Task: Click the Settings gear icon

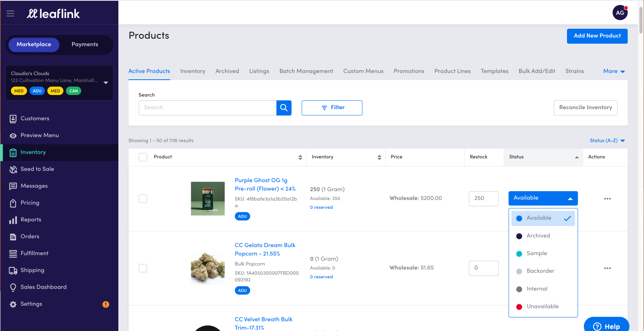Action: (13, 304)
